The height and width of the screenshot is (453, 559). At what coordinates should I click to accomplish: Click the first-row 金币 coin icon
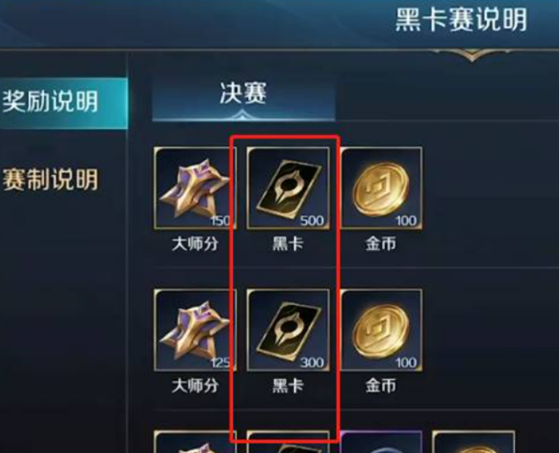381,188
